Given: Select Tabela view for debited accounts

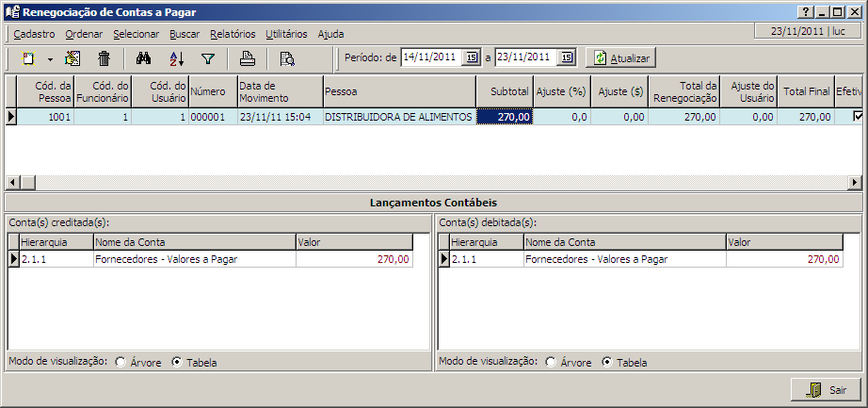Looking at the screenshot, I should click(607, 362).
